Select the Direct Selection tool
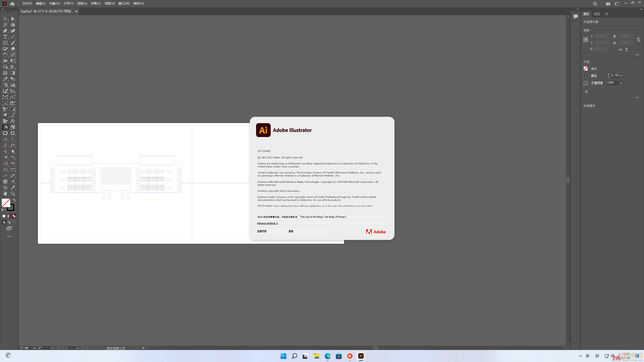This screenshot has height=362, width=644. point(13,19)
